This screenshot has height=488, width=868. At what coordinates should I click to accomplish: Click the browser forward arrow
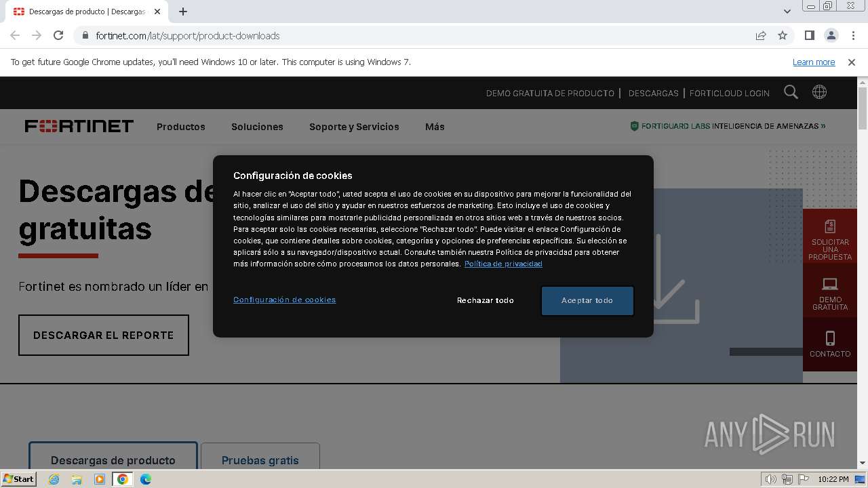pyautogui.click(x=37, y=35)
